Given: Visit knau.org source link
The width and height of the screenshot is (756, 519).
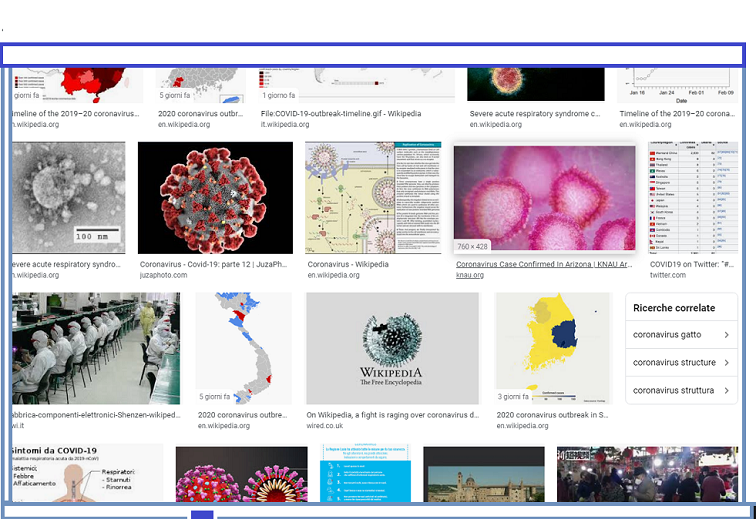Looking at the screenshot, I should click(x=470, y=275).
